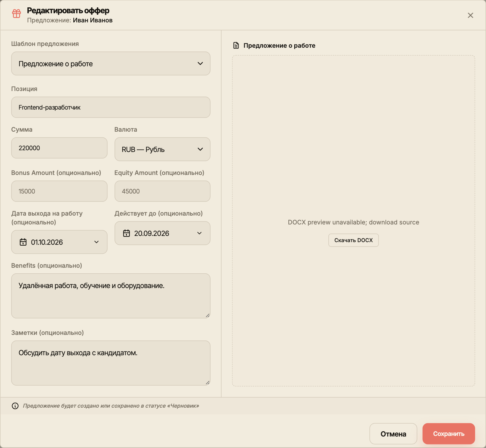Close the offer editing dialog
This screenshot has height=448, width=486.
pos(470,15)
